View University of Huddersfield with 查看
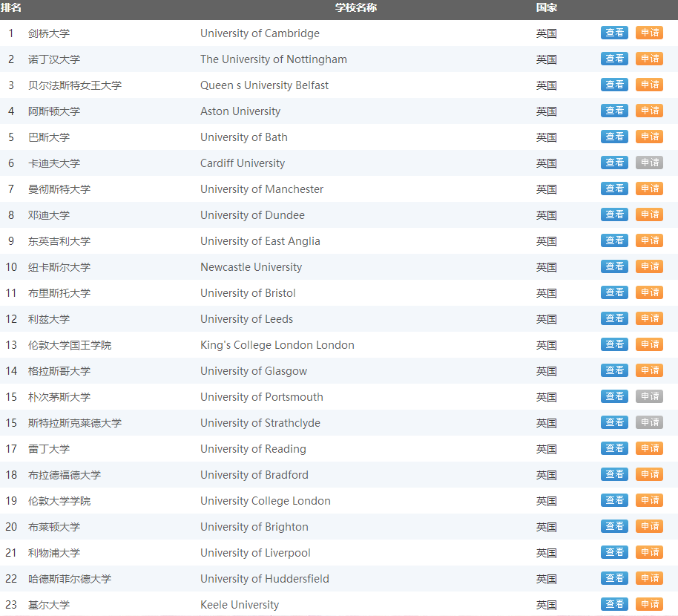Viewport: 678px width, 616px height. [614, 578]
